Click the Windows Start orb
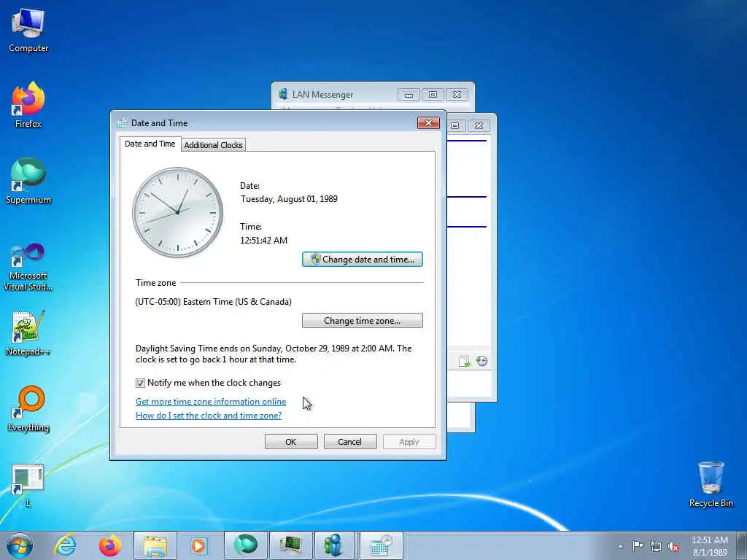The height and width of the screenshot is (560, 747). point(20,545)
